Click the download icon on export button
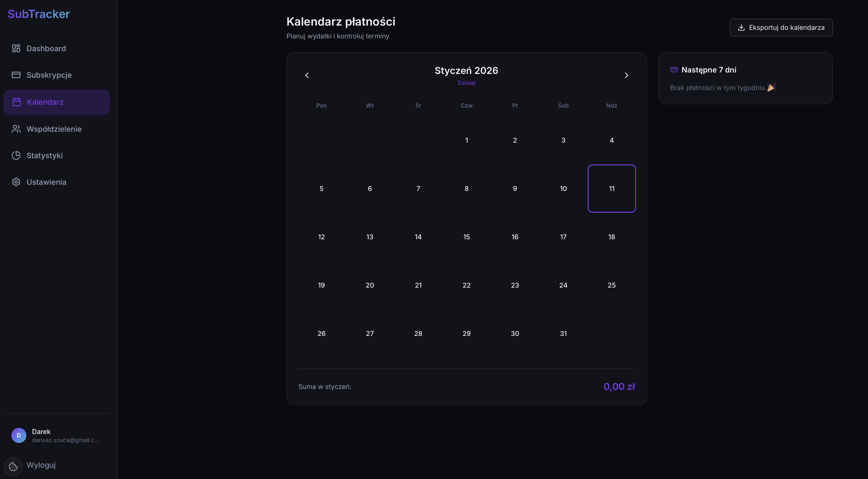This screenshot has width=868, height=479. coord(741,28)
